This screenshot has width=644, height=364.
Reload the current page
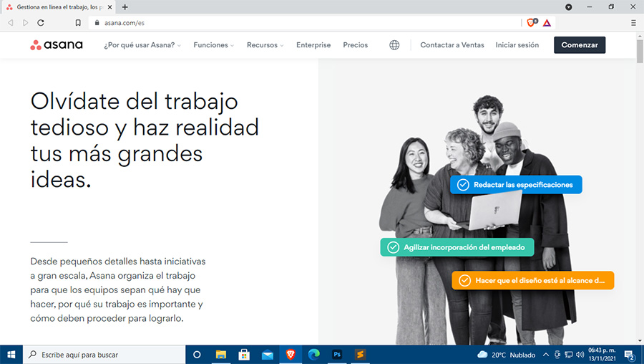click(x=41, y=23)
